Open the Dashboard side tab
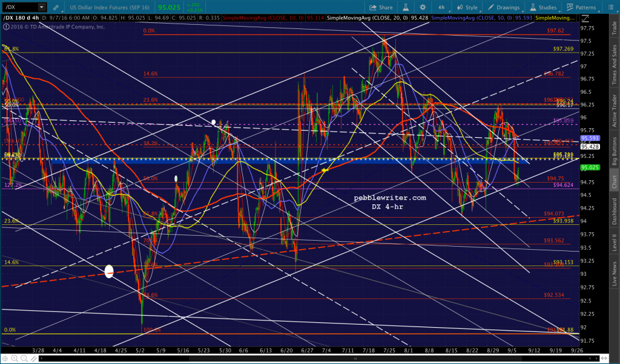The image size is (620, 364). pos(615,211)
